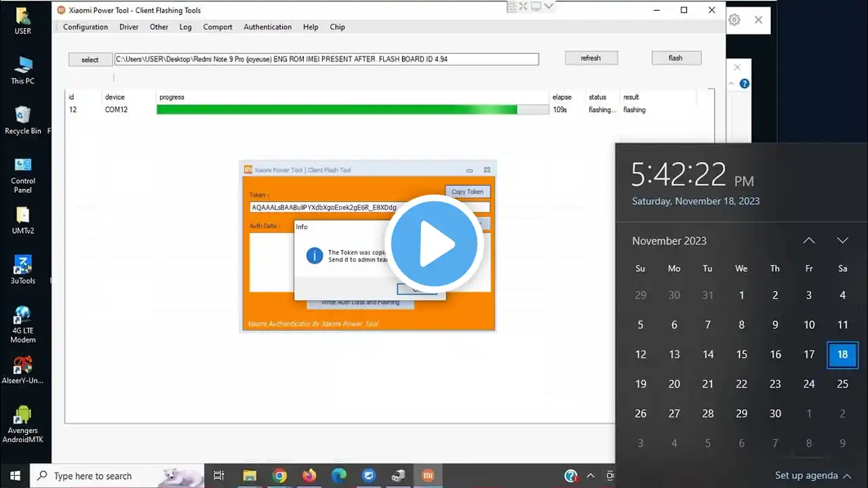Expand the Set up agenda section
Screen dimensions: 868x488
point(813,475)
